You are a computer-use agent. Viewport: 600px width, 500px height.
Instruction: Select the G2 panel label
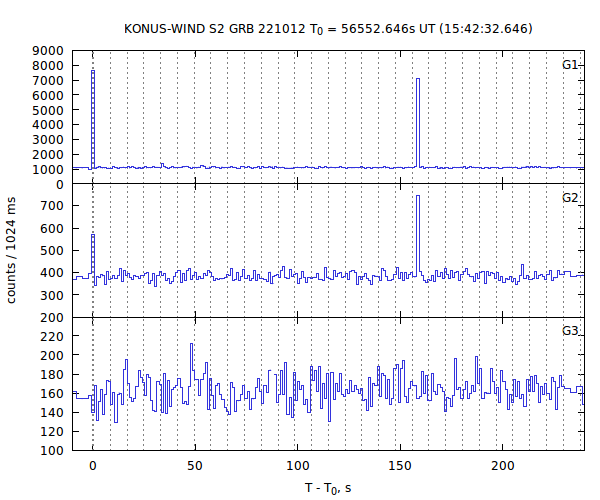[x=570, y=198]
